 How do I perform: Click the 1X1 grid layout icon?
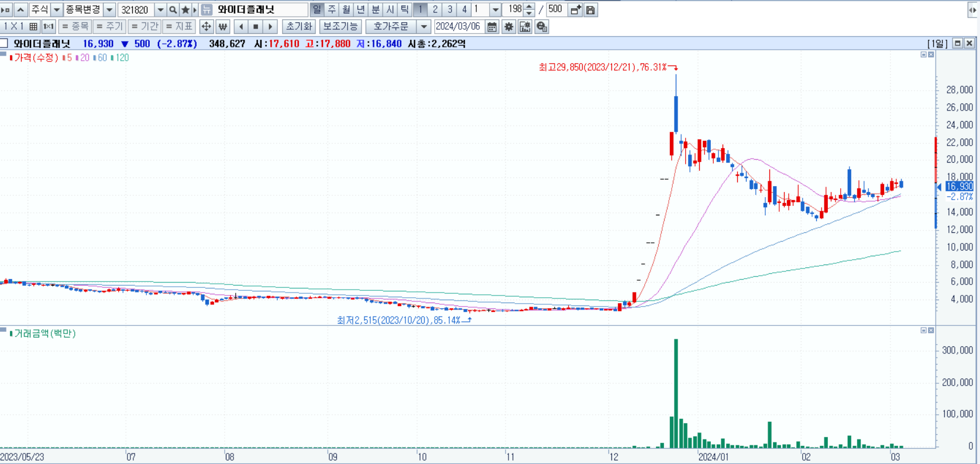tap(33, 26)
